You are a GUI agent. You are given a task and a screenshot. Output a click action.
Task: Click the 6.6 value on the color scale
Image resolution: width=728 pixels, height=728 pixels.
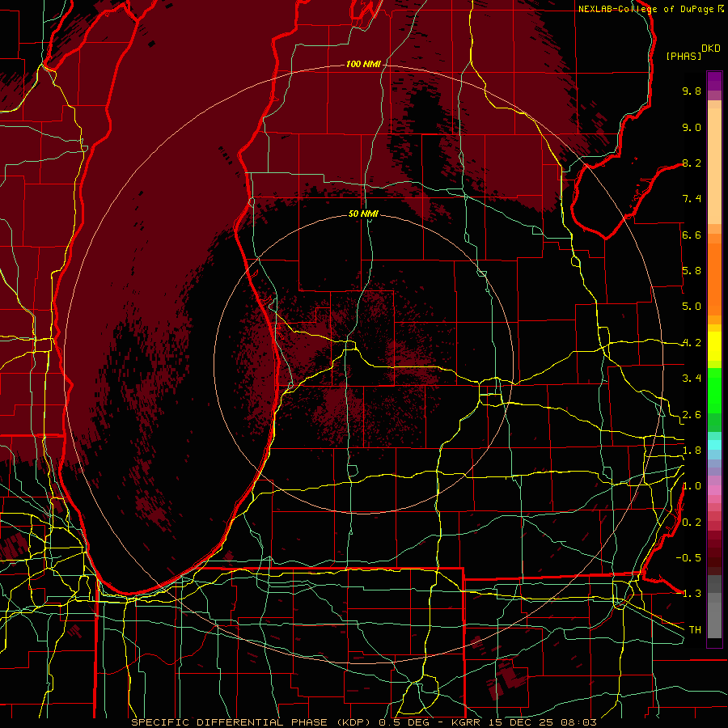(x=692, y=235)
